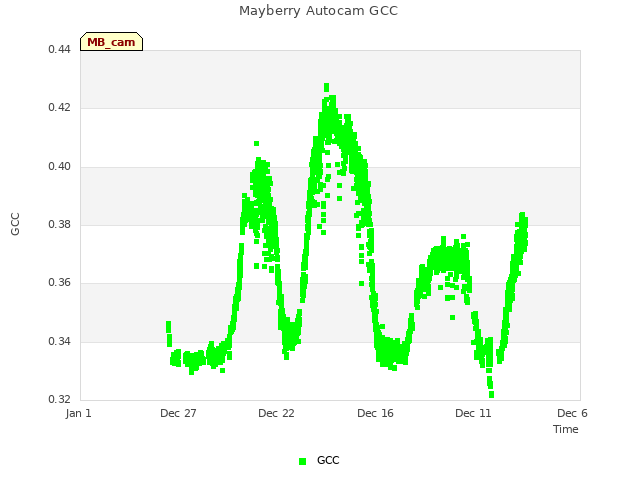Select the Dec 6 x-axis tick label

coord(572,413)
